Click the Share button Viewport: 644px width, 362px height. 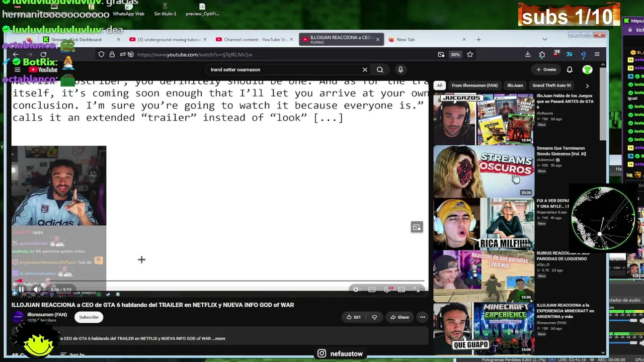click(x=399, y=317)
